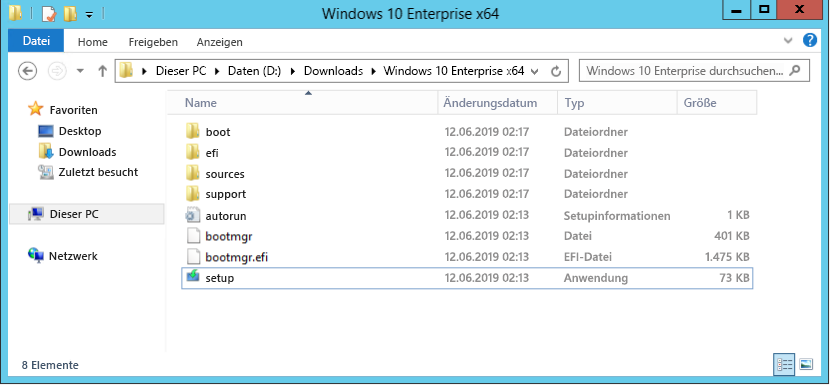Click New Folder quick access icon
The height and width of the screenshot is (386, 832).
[x=70, y=13]
